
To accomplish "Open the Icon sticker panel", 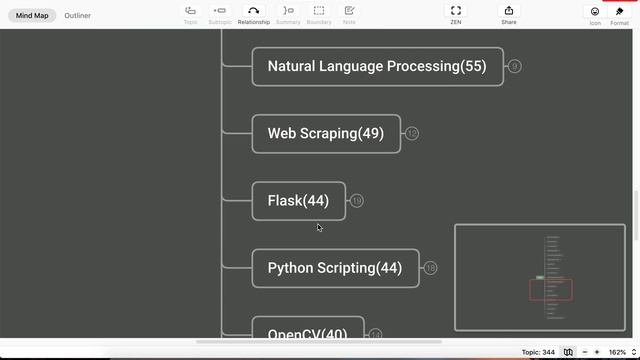I will (x=595, y=16).
